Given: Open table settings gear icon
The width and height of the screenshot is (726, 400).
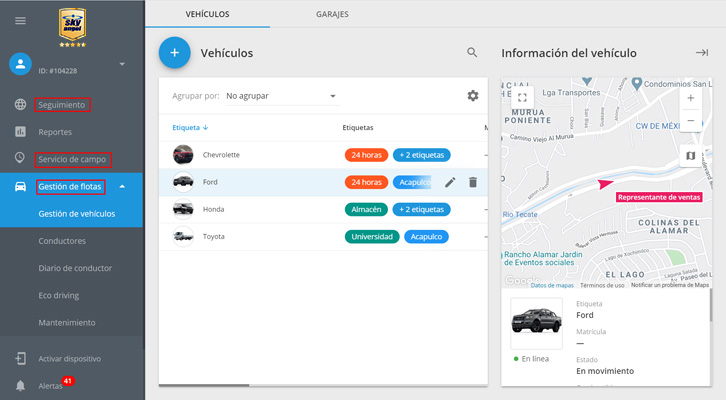Looking at the screenshot, I should click(473, 96).
